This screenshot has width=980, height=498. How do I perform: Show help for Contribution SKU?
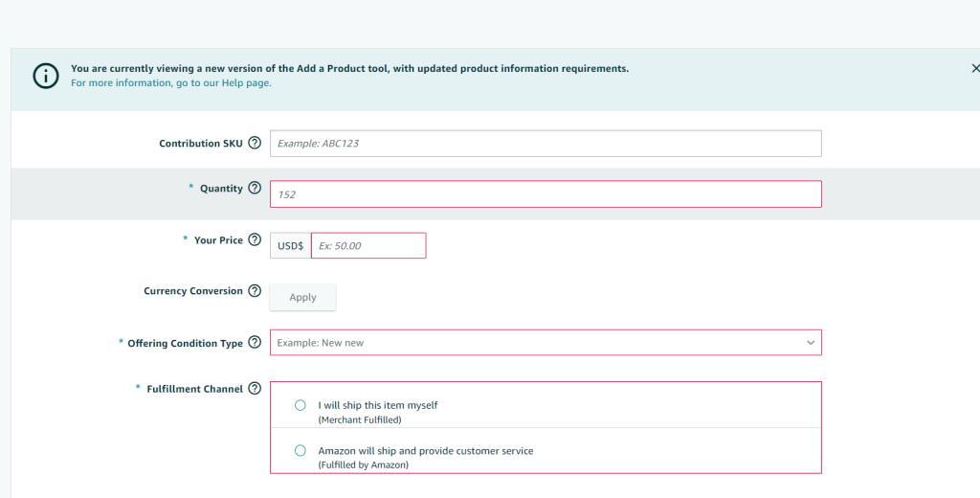tap(255, 143)
